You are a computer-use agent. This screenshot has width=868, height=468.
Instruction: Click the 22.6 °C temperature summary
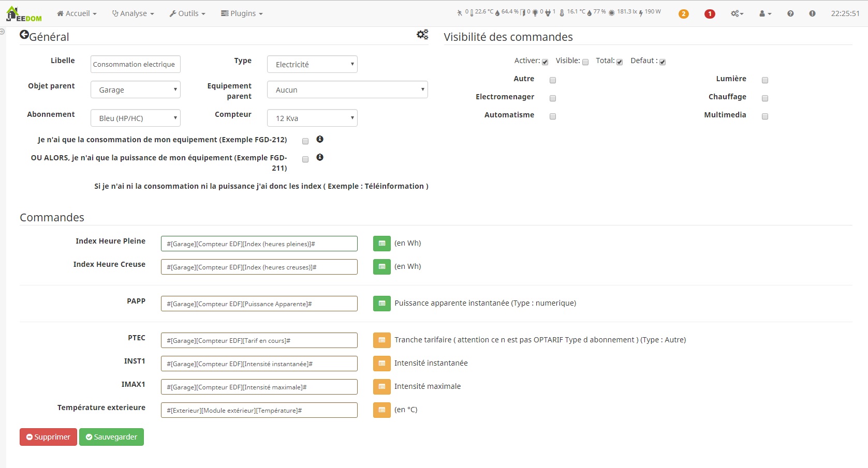point(482,12)
